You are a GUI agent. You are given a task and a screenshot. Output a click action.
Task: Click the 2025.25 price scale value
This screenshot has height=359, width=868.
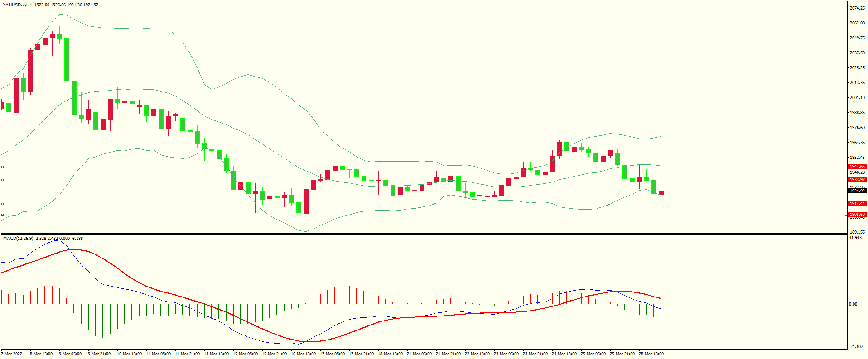pyautogui.click(x=857, y=68)
